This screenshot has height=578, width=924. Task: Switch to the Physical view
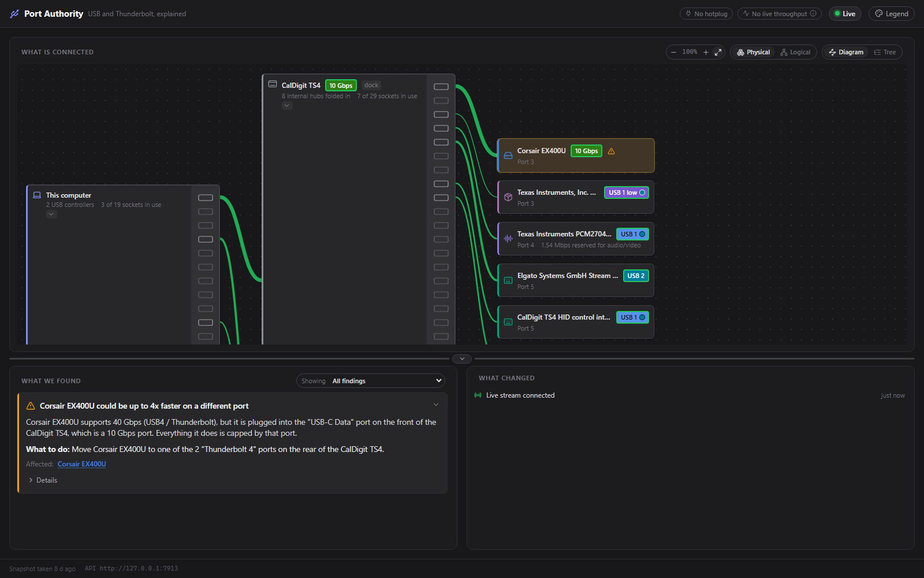pos(754,52)
